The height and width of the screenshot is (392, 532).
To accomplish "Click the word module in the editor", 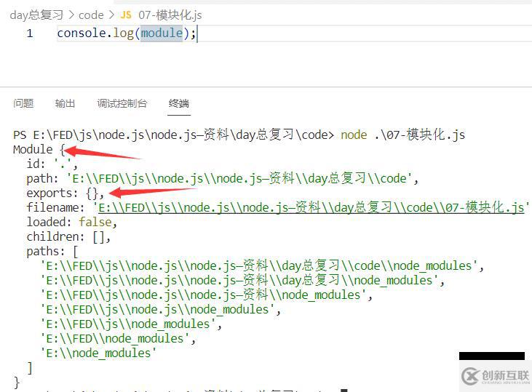I will (x=162, y=33).
